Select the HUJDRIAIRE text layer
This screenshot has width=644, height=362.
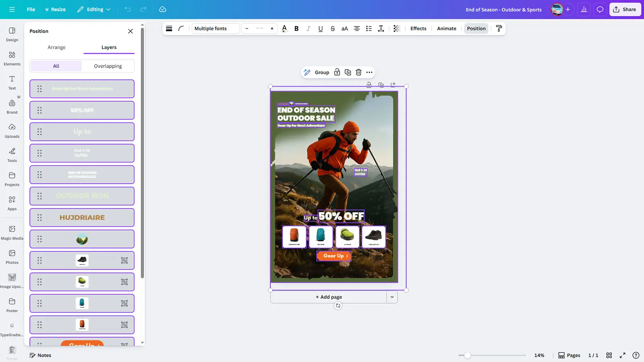82,218
